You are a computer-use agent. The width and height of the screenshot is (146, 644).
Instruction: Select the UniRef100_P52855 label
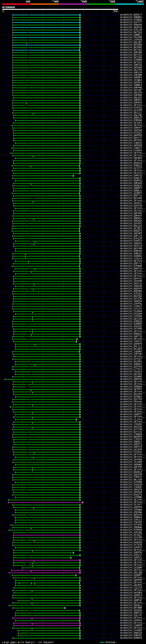coord(131,37)
